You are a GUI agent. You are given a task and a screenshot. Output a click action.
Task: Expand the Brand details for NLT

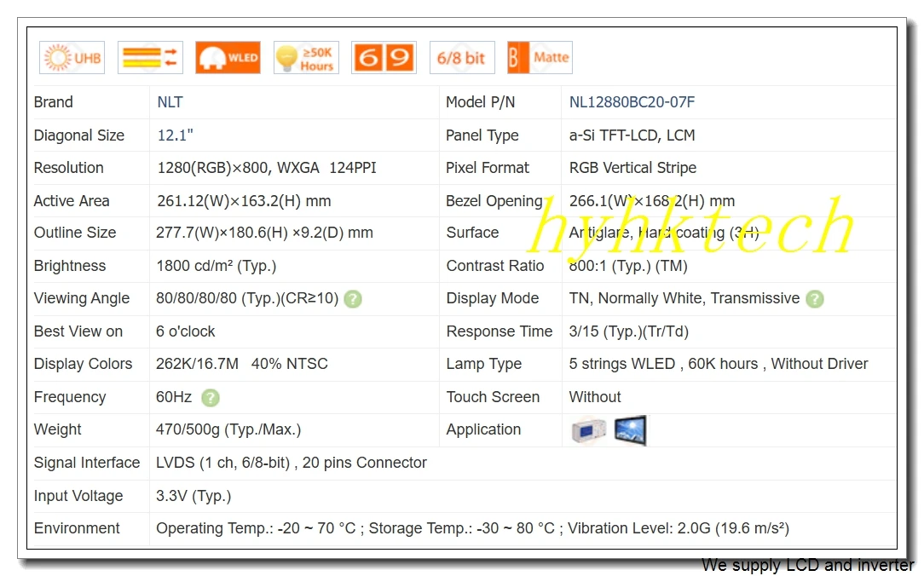tap(170, 101)
